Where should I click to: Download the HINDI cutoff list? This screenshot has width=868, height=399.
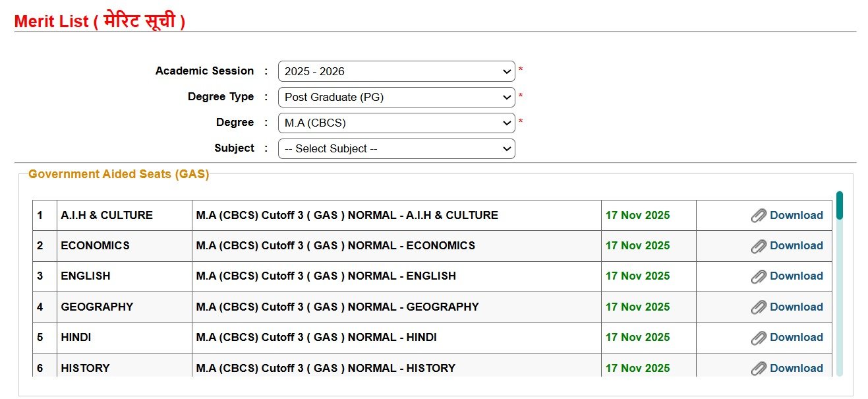click(x=796, y=337)
